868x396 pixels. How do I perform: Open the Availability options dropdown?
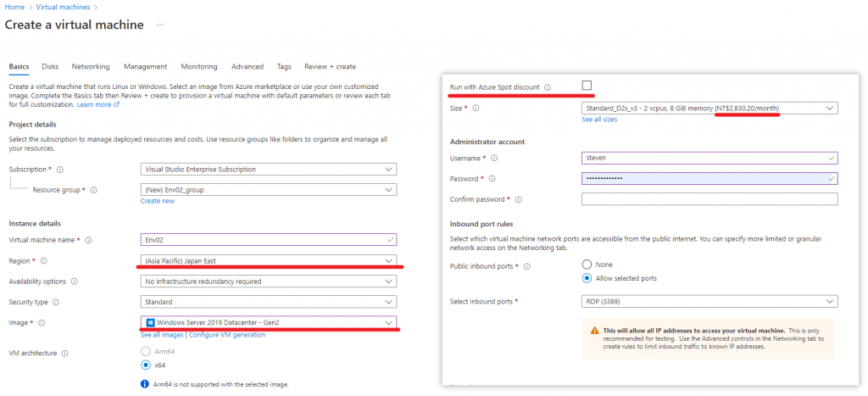269,282
